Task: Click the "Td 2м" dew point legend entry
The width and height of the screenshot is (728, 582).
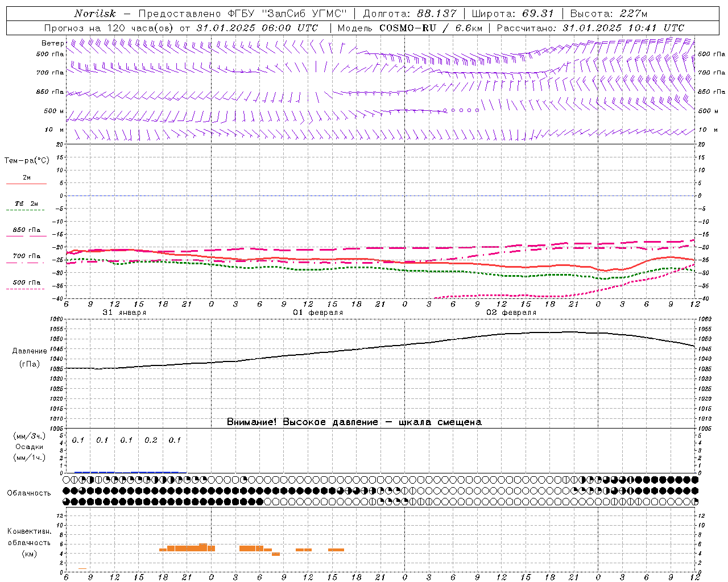Action: pos(27,203)
